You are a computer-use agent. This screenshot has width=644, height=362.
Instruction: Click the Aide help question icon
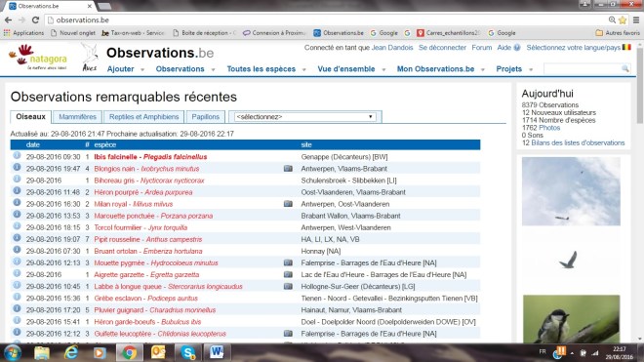click(x=517, y=48)
